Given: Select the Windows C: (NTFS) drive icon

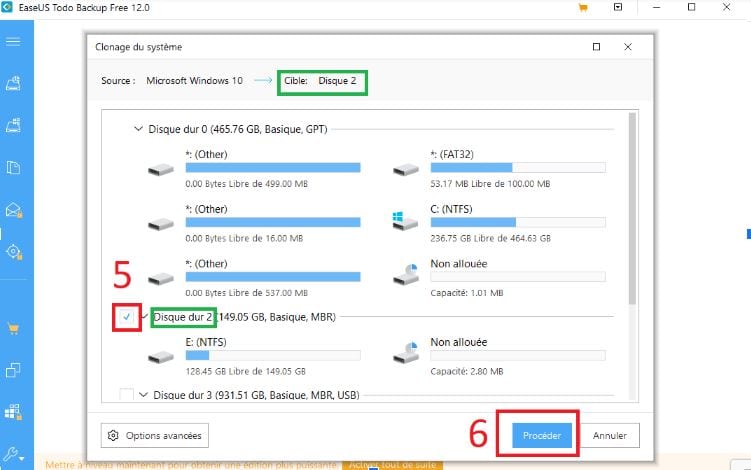Looking at the screenshot, I should (405, 221).
